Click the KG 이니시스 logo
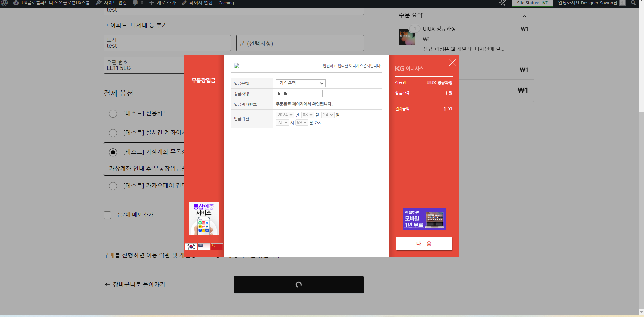The image size is (644, 317). click(x=409, y=69)
